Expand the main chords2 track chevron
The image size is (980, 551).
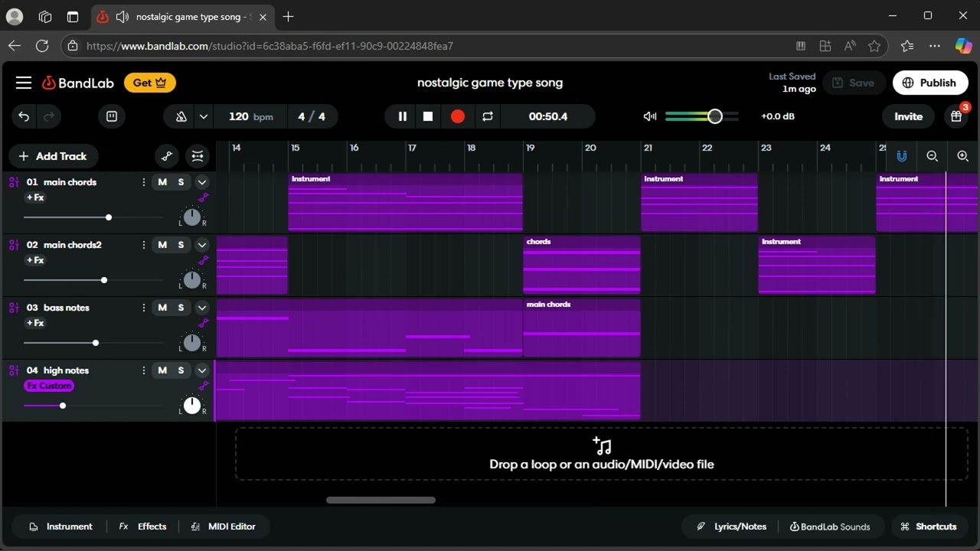202,245
